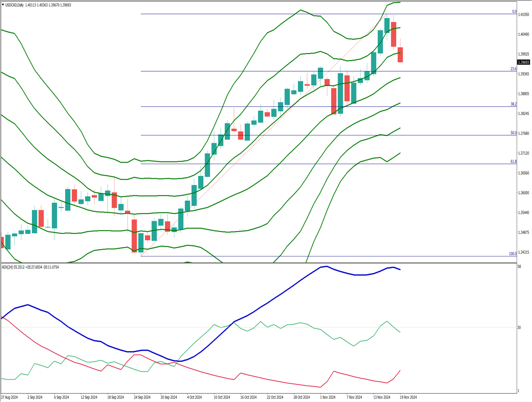Click the current price tag 1.39693
The image size is (532, 402).
523,62
